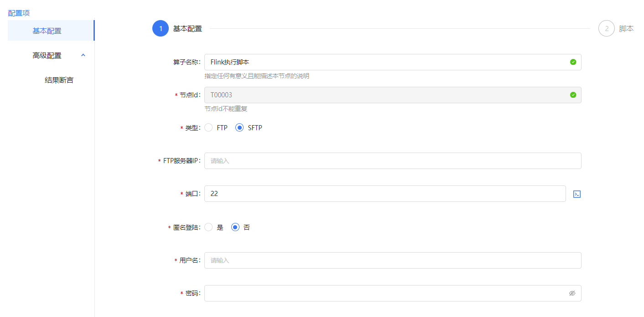Select the FTP radio button

pyautogui.click(x=209, y=128)
